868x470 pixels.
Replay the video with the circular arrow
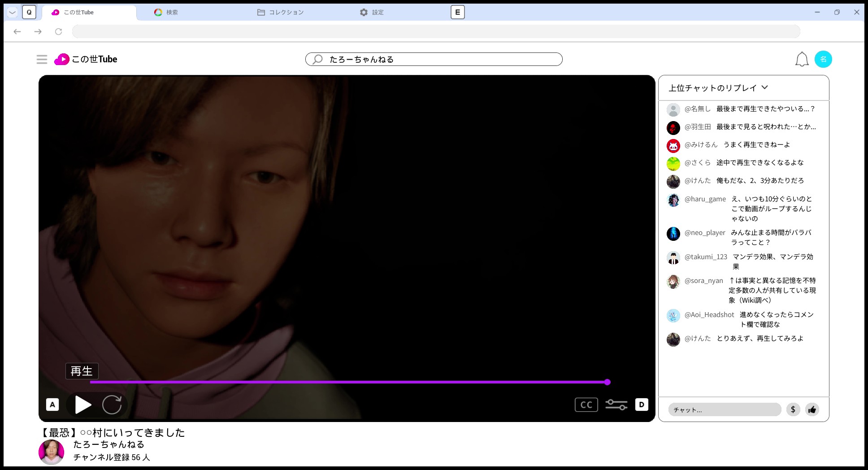[112, 405]
